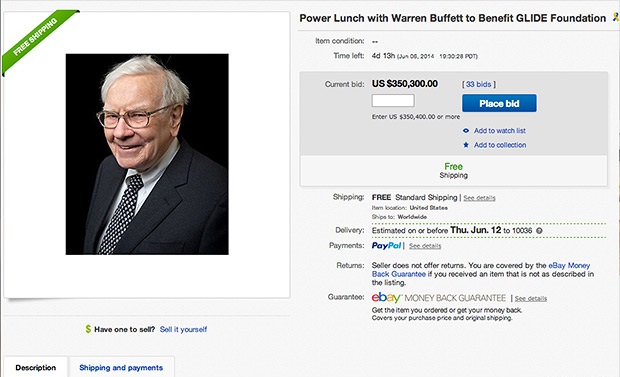This screenshot has width=620, height=377.
Task: Open Shipping See details link
Action: pyautogui.click(x=479, y=198)
